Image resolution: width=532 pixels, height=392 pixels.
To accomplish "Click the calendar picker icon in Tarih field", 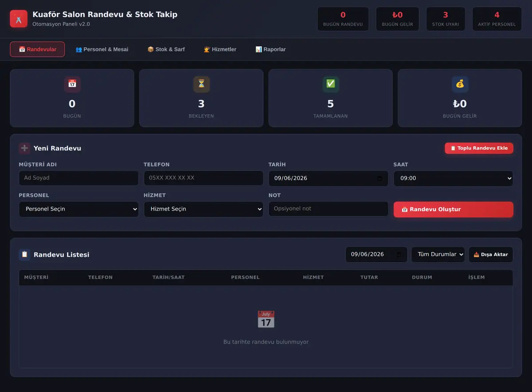I will tap(379, 178).
